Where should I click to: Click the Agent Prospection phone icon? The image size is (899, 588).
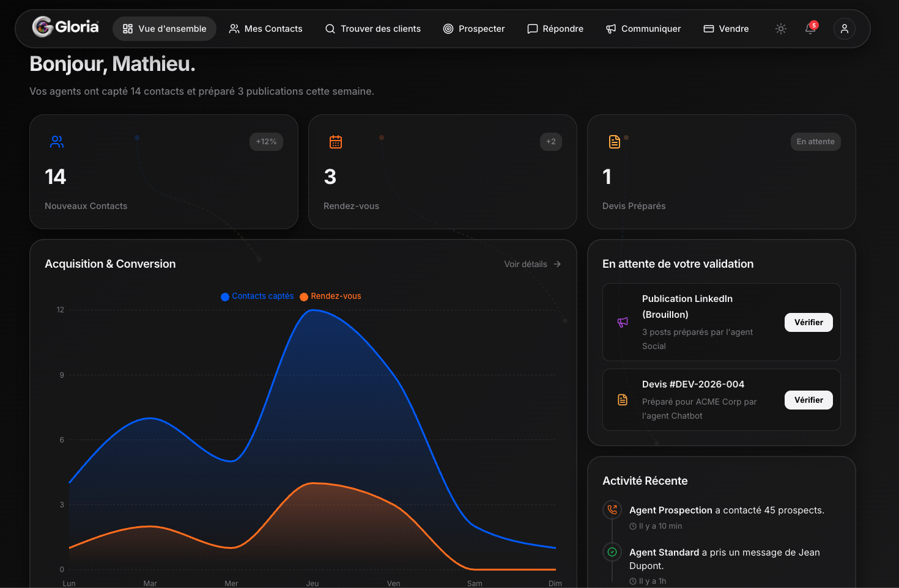pyautogui.click(x=612, y=510)
